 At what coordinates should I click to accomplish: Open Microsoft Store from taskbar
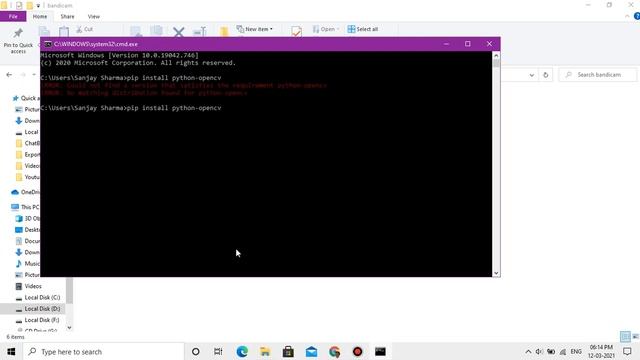pyautogui.click(x=288, y=351)
